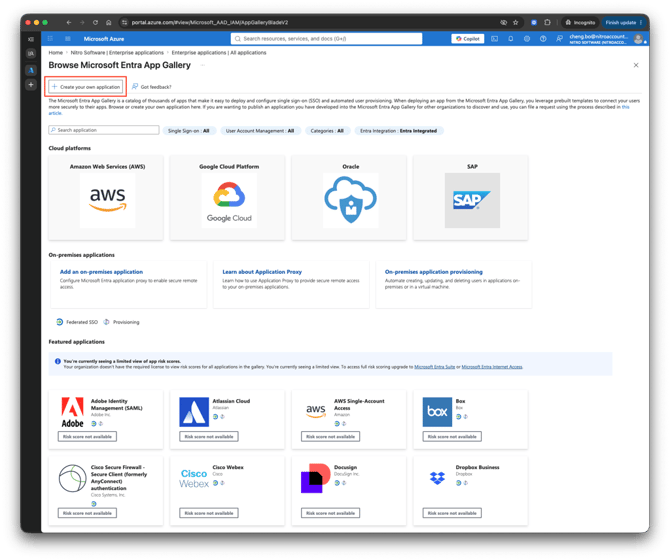Open the Entra Integration filter

pyautogui.click(x=399, y=131)
